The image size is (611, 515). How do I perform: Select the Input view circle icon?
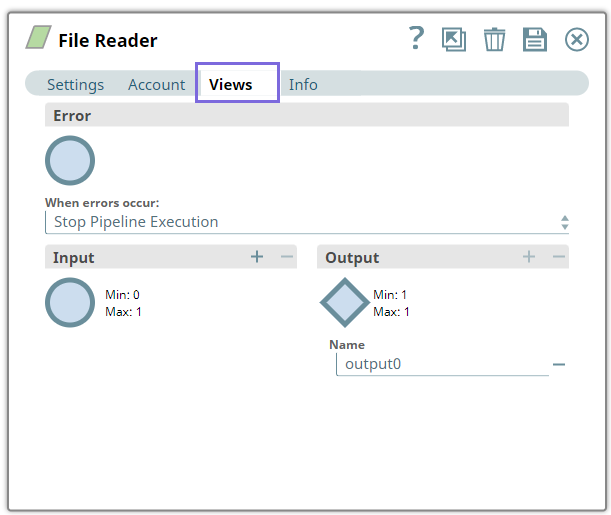click(70, 302)
